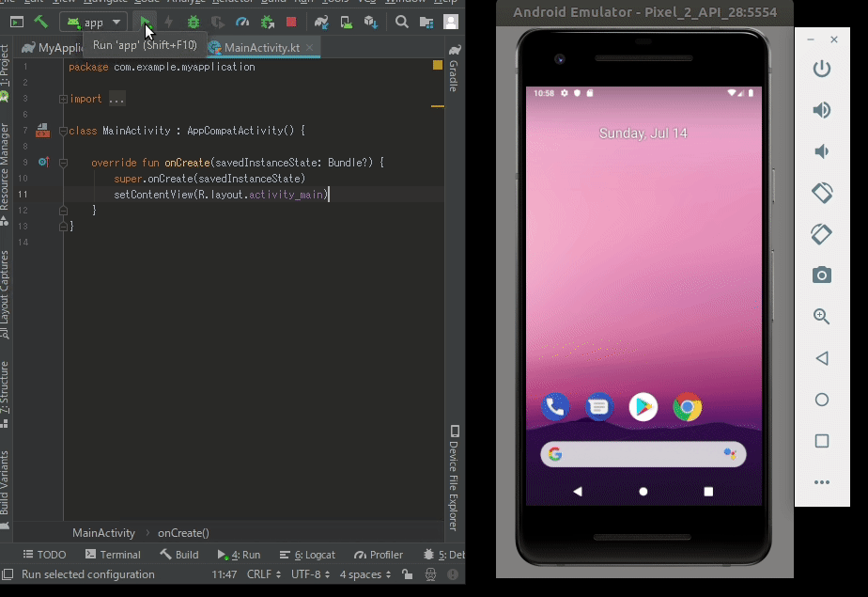Click related XML gutter icon on line 7

point(42,131)
